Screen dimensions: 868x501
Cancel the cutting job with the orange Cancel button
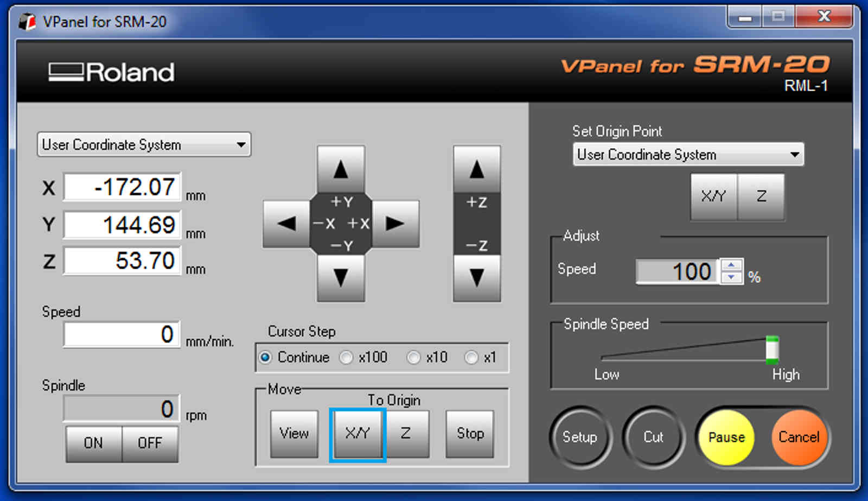(799, 437)
